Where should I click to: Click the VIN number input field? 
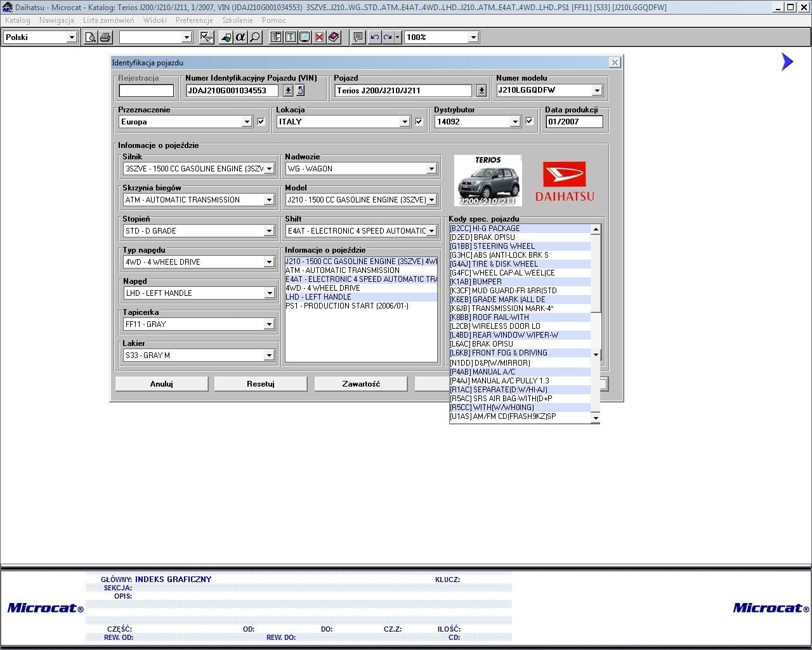232,91
